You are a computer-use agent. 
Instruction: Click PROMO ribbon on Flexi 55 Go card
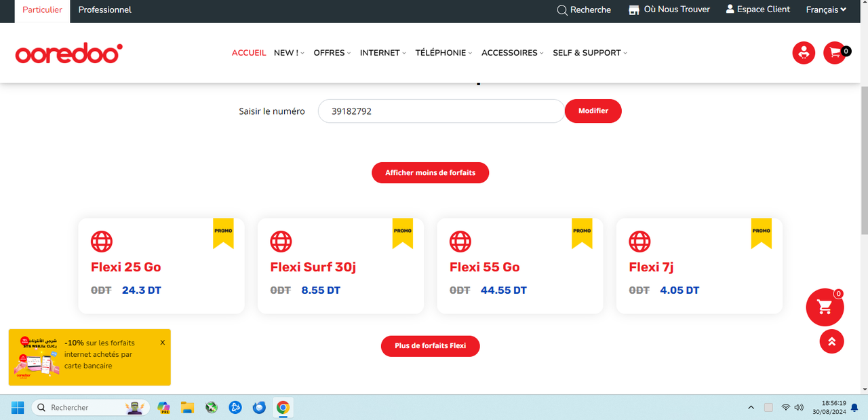click(x=582, y=233)
